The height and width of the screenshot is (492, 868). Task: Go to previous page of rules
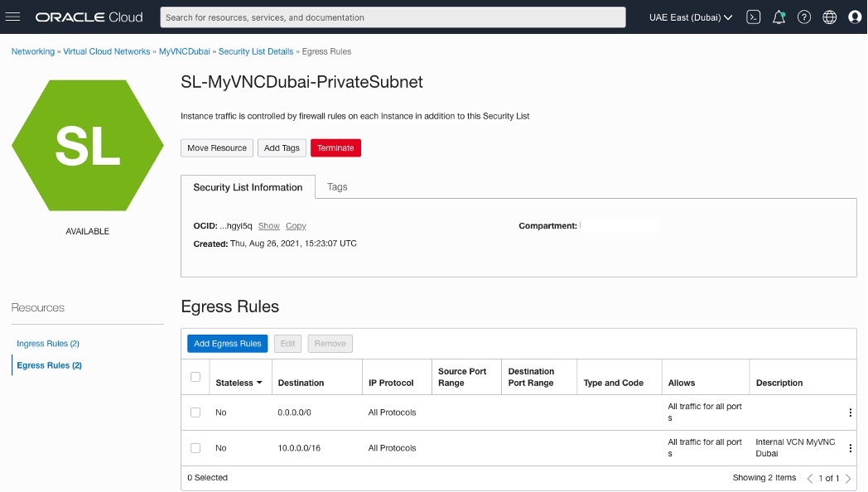click(810, 478)
